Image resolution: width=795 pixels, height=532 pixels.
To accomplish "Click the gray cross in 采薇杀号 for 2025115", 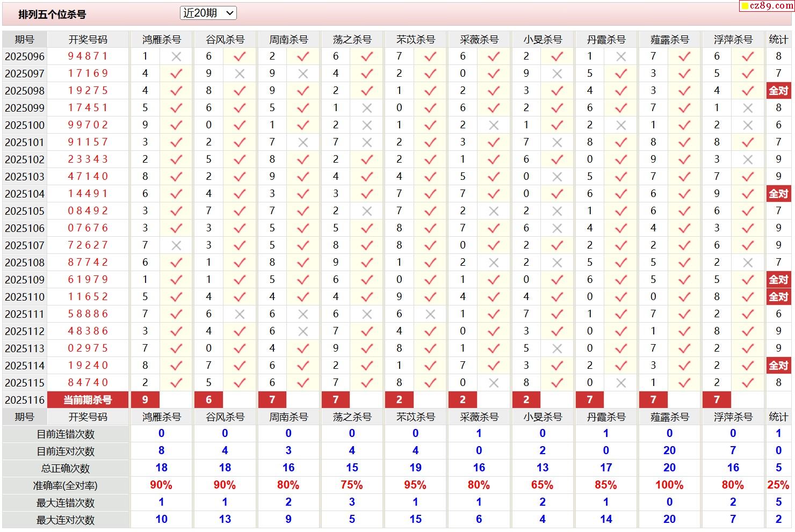I will click(494, 383).
